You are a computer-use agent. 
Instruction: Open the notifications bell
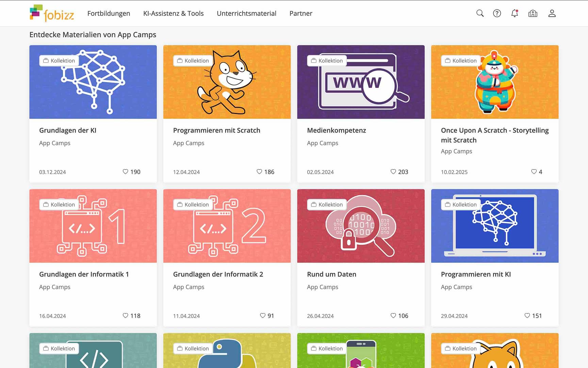click(x=514, y=13)
